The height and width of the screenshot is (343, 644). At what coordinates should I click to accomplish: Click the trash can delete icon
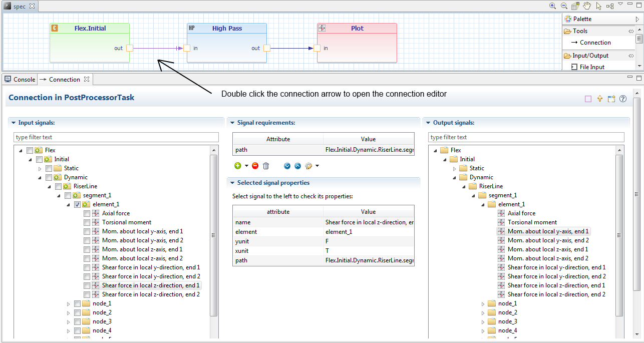point(266,166)
